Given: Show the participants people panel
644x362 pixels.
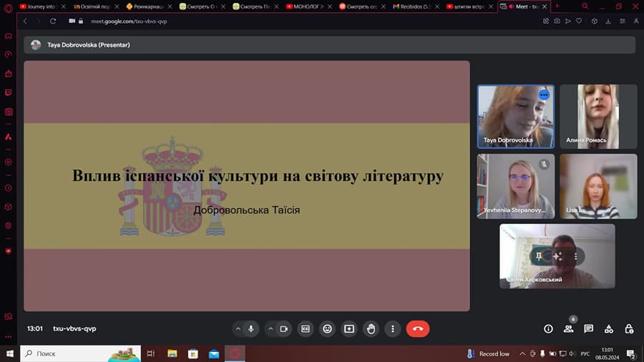Looking at the screenshot, I should tap(569, 329).
